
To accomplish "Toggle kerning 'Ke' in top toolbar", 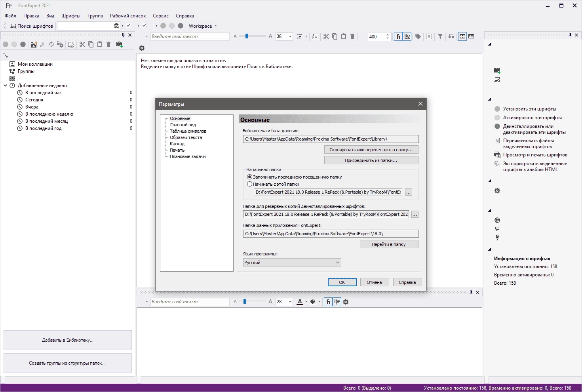I will coord(407,36).
